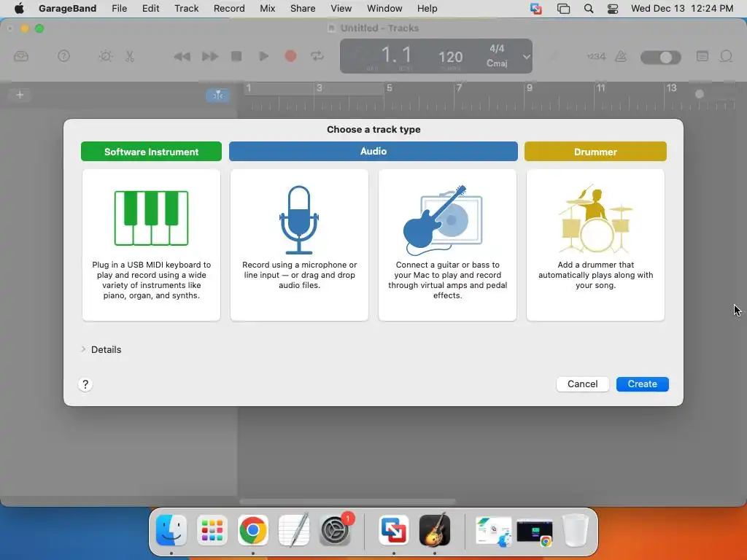The image size is (747, 560).
Task: Open Finder from the Dock
Action: click(x=171, y=530)
